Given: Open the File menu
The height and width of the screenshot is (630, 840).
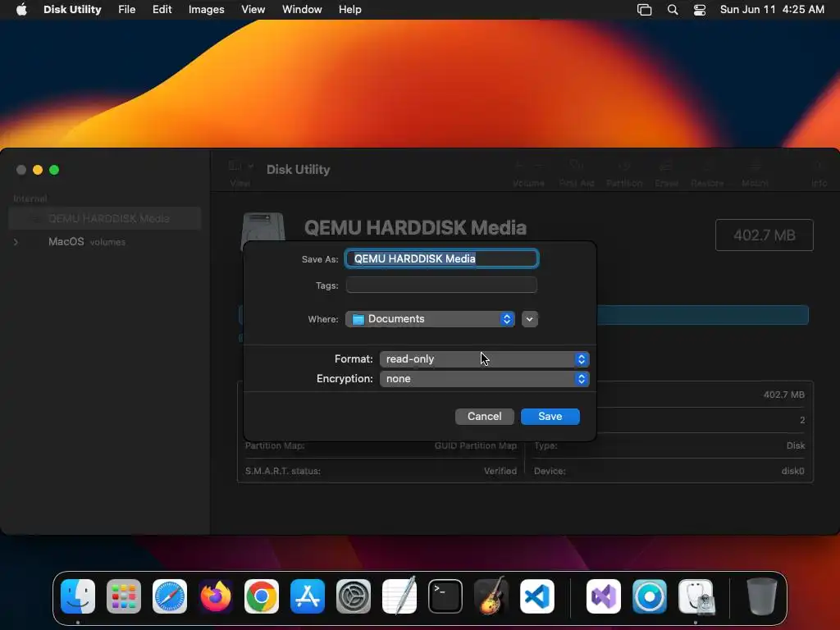Looking at the screenshot, I should [127, 10].
